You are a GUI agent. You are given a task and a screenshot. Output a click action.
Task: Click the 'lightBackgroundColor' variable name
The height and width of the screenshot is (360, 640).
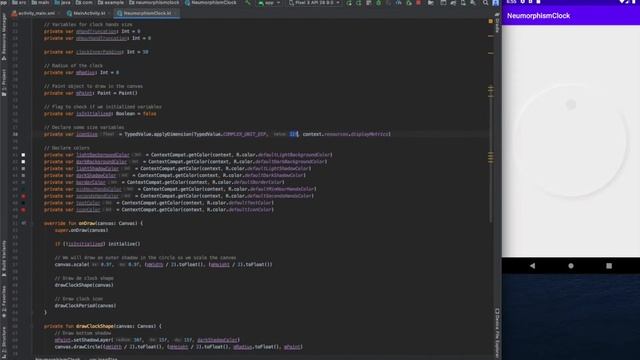click(102, 155)
